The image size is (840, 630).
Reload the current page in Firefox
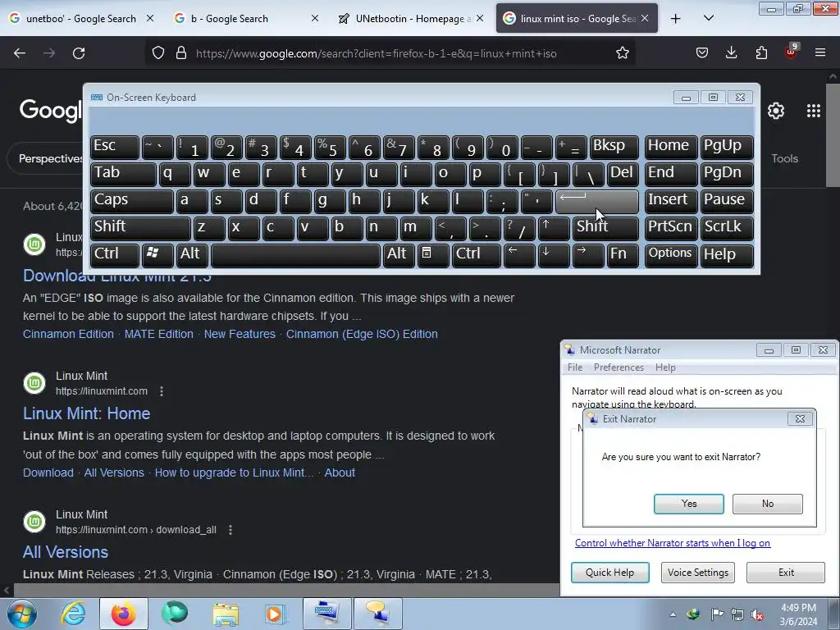pyautogui.click(x=79, y=53)
